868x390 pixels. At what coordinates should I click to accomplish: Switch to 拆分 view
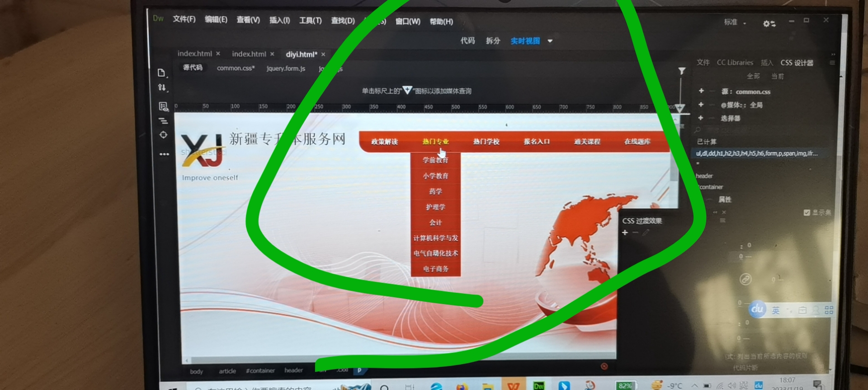click(493, 41)
